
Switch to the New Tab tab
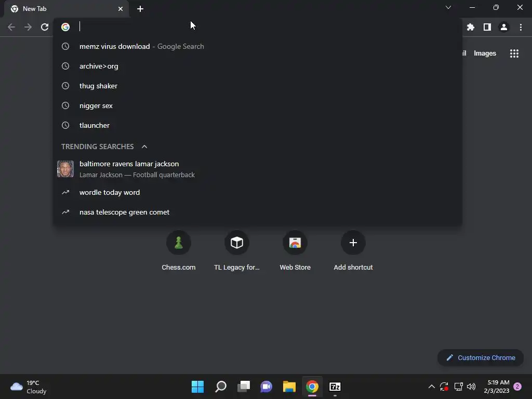click(66, 9)
